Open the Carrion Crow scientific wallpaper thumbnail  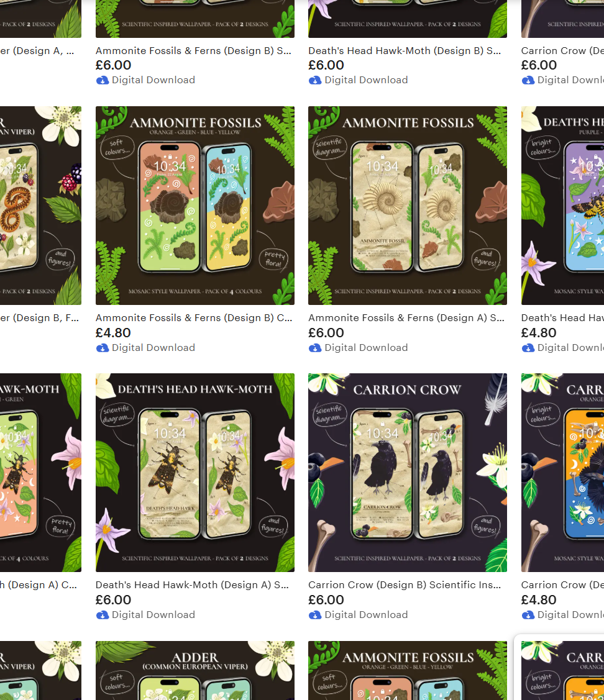[408, 472]
